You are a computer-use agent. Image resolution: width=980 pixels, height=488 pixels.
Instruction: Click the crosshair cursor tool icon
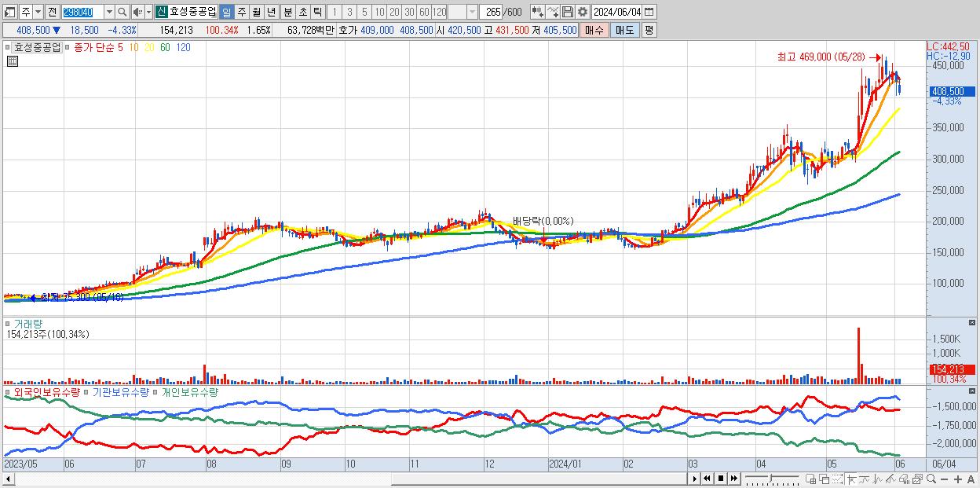851,479
